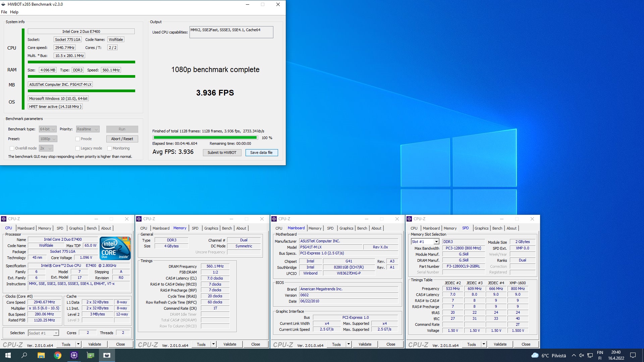Open Benchmark type 64-bit dropdown
Screen dimensions: 644x362
(47, 129)
